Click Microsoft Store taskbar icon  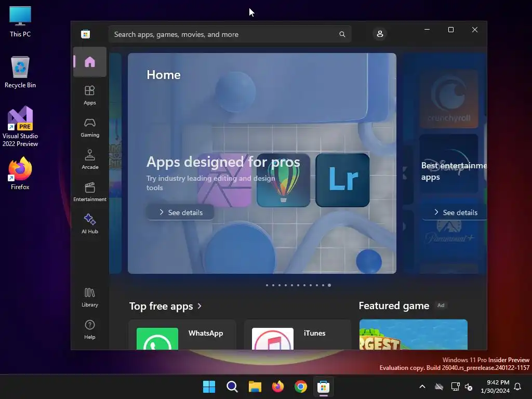[323, 387]
